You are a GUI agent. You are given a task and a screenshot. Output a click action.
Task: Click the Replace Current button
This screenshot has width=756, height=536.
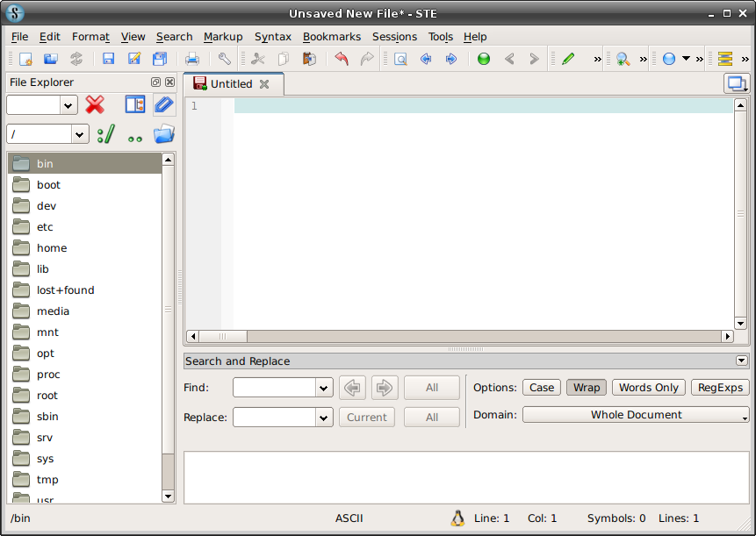pos(367,418)
